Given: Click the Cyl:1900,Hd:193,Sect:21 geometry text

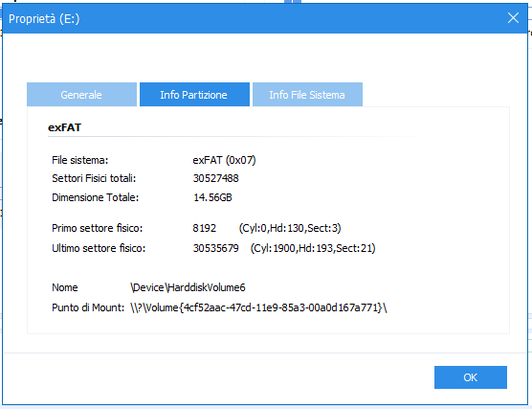Looking at the screenshot, I should click(313, 248).
